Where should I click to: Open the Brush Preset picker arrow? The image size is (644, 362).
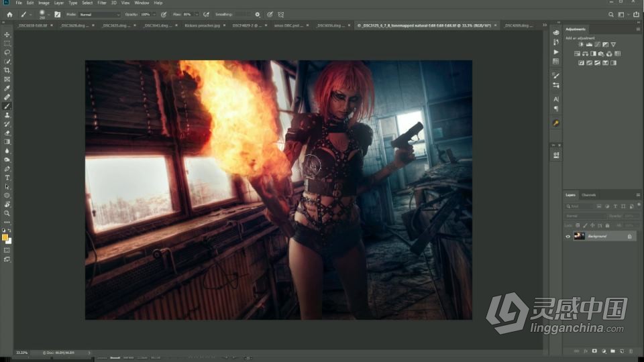click(48, 14)
